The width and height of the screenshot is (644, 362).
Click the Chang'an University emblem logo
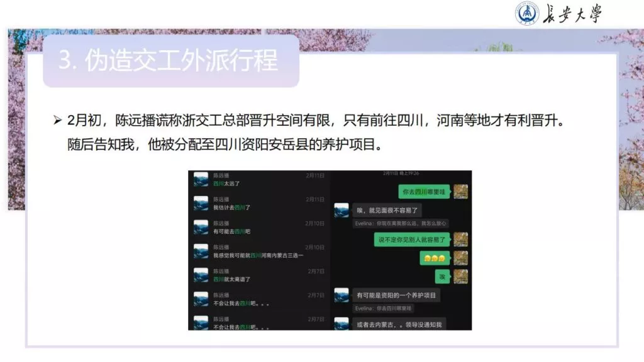(x=528, y=13)
